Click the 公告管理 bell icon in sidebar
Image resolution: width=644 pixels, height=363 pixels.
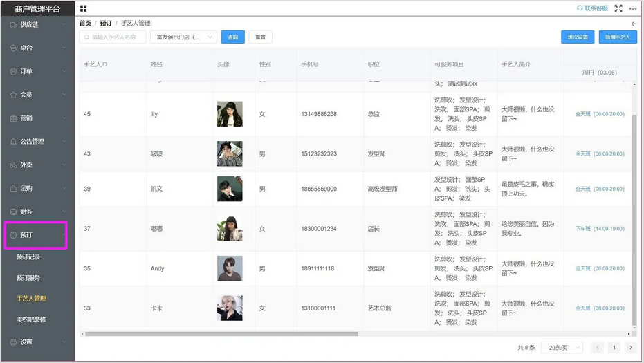click(x=13, y=142)
